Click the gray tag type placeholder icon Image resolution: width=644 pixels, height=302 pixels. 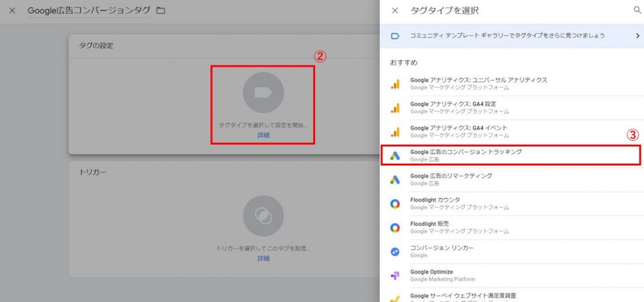tap(264, 93)
